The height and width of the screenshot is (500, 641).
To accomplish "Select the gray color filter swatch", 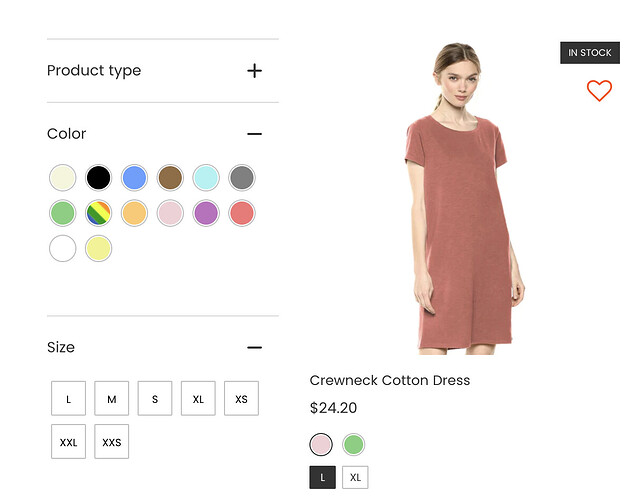I will [x=242, y=178].
